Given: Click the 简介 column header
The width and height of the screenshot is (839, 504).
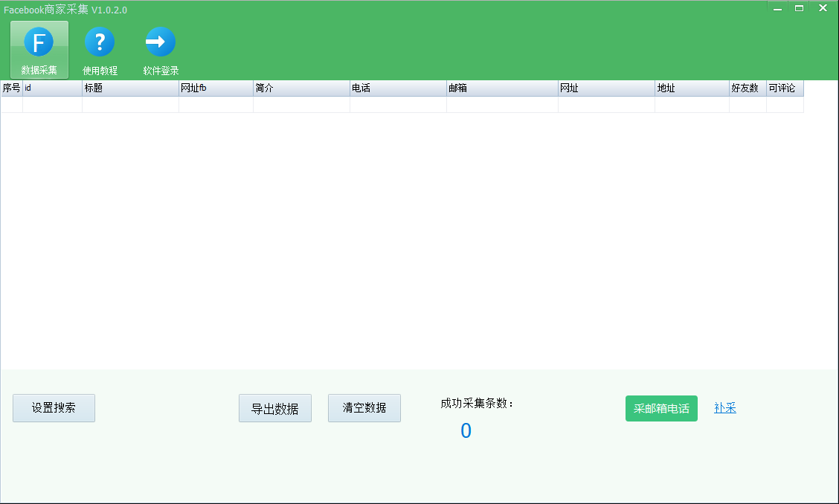Looking at the screenshot, I should tap(302, 88).
